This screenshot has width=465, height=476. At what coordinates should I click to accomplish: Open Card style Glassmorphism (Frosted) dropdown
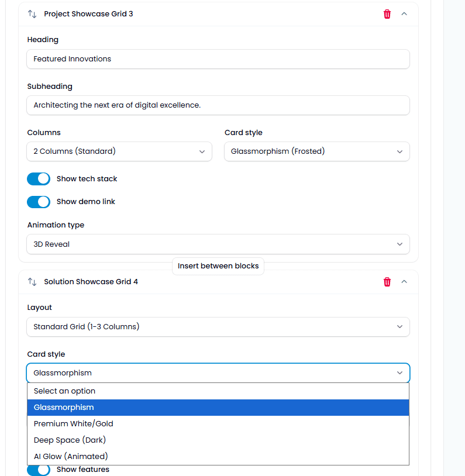[317, 151]
